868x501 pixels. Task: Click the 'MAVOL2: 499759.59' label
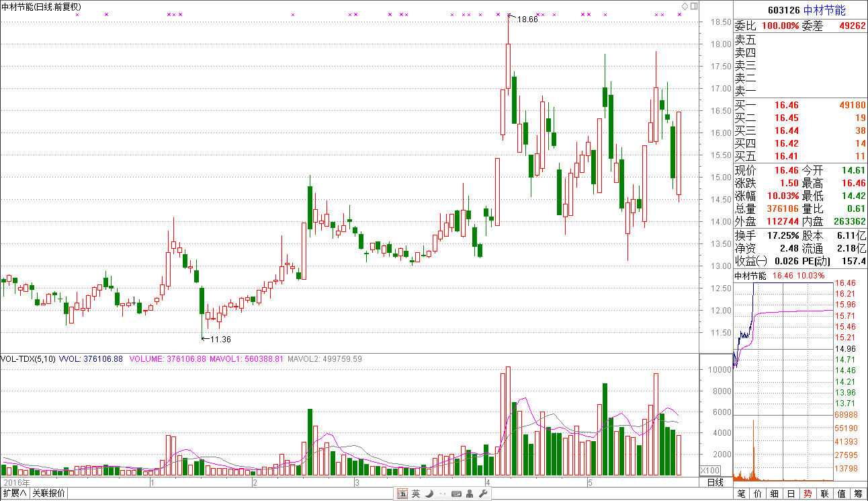[x=325, y=359]
